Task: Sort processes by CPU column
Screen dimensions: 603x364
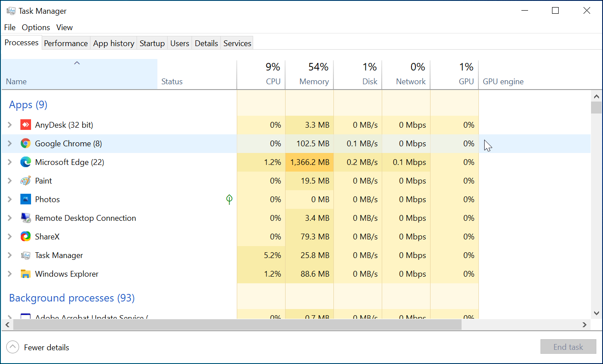Action: [261, 74]
